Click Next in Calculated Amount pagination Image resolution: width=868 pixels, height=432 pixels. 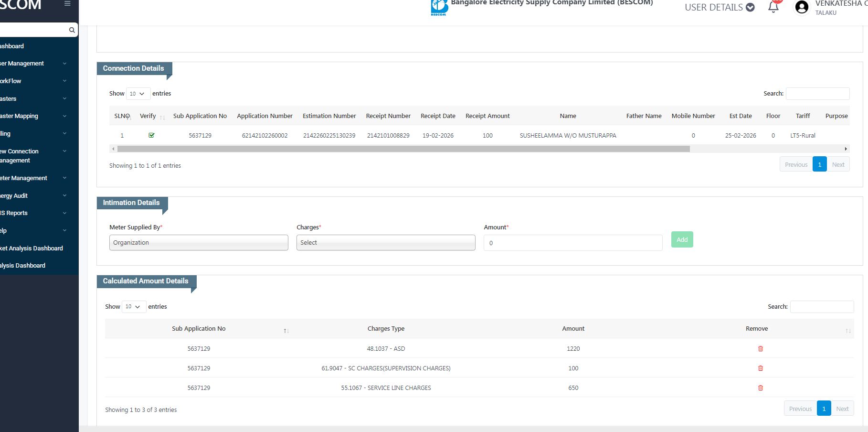[x=842, y=409]
